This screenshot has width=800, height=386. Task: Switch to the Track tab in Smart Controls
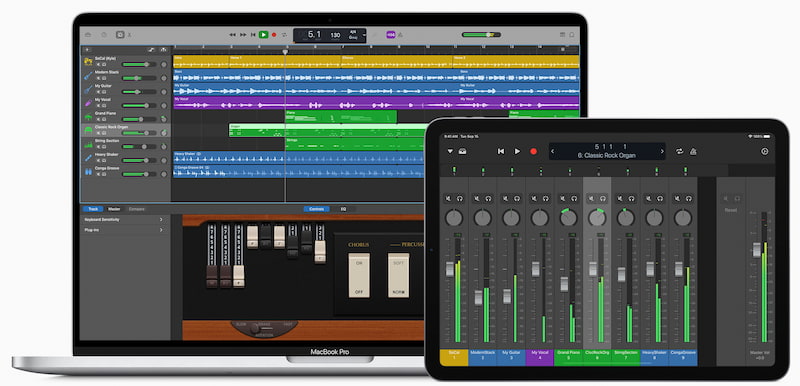click(93, 209)
